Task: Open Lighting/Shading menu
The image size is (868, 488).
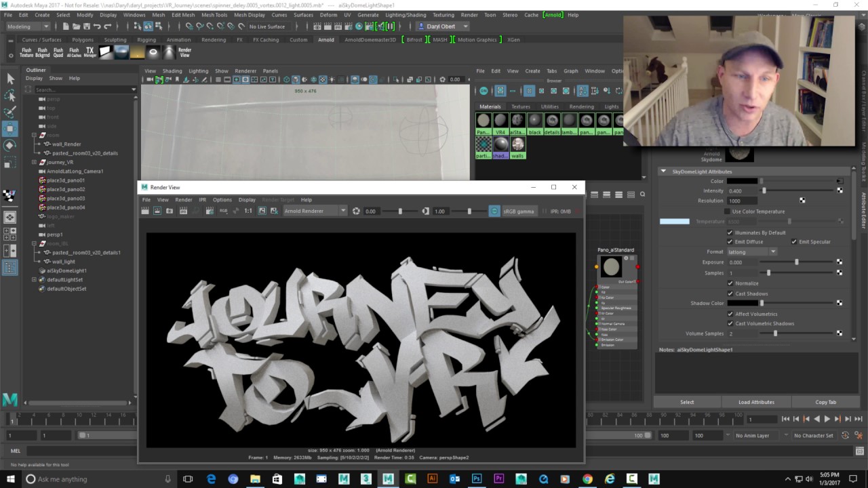Action: pyautogui.click(x=406, y=14)
